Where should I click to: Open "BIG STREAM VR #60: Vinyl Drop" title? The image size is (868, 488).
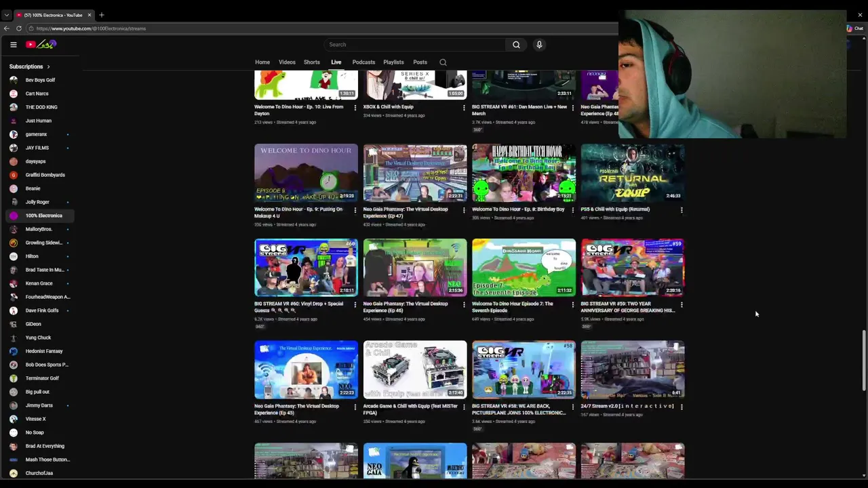pos(299,307)
